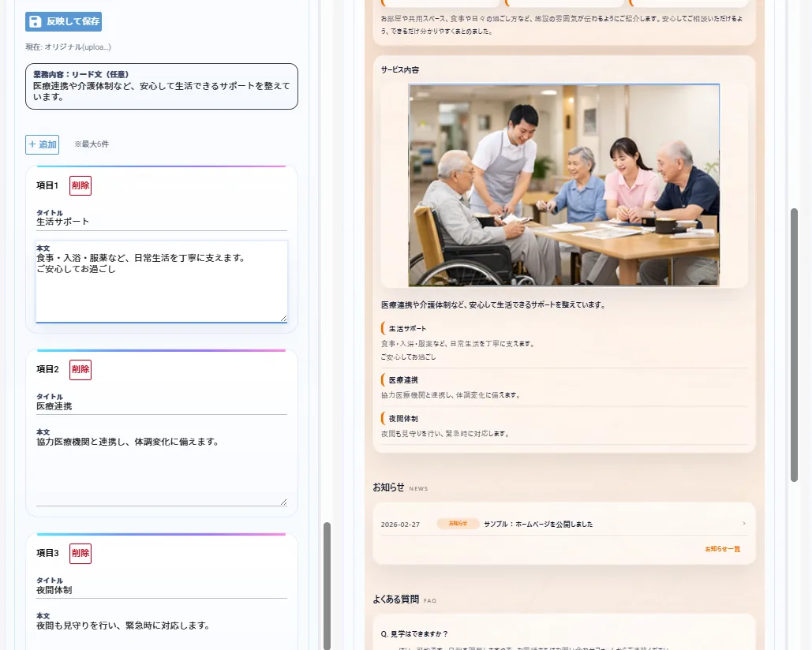This screenshot has width=812, height=650.
Task: Click the 項目3 card label
Action: (47, 553)
